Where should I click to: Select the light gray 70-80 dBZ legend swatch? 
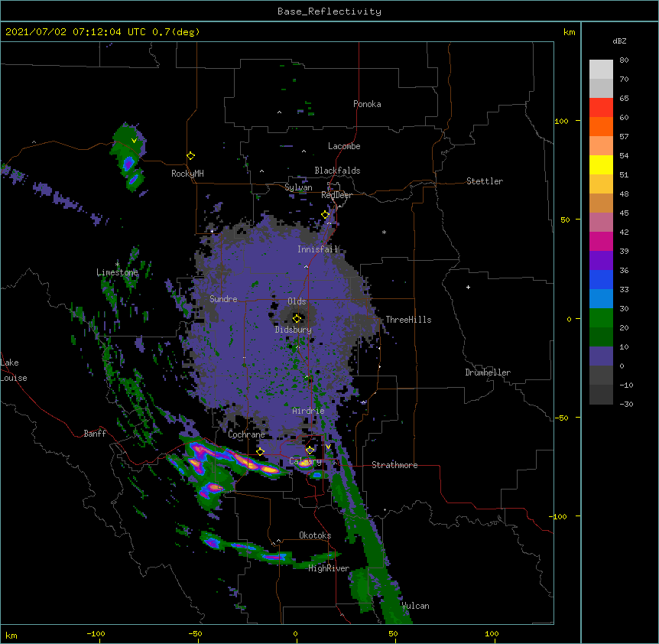click(601, 70)
